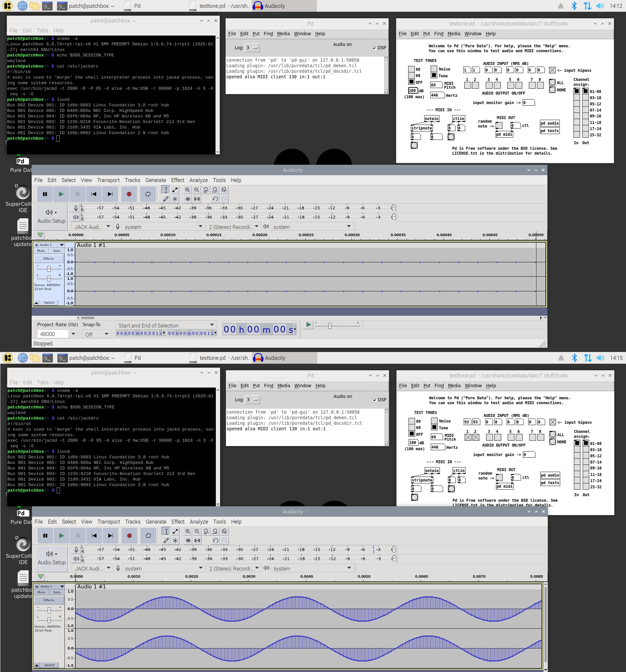626x672 pixels.
Task: Click Zoom Toggle icon in 14:12 silent-track Audacity
Action: (224, 190)
